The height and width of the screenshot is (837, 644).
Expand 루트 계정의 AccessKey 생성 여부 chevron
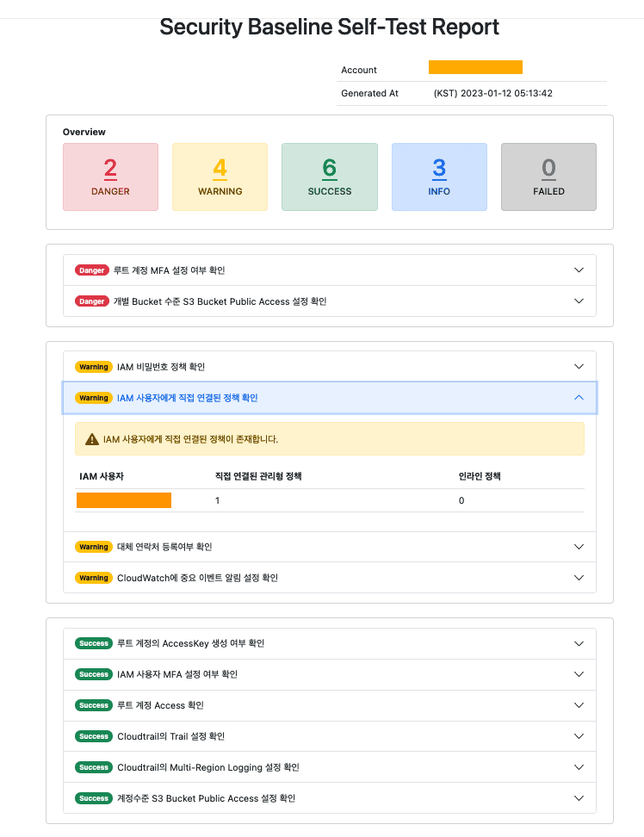pos(579,643)
